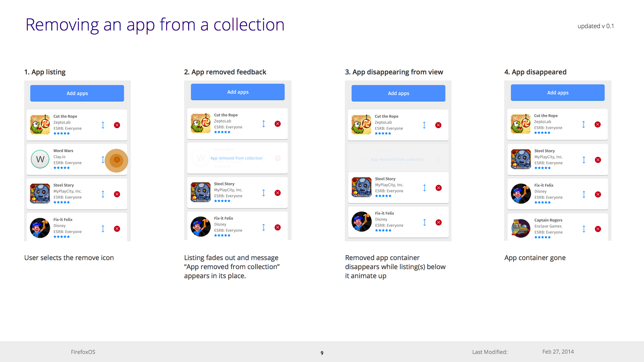Screen dimensions: 644x362
Task: Toggle visibility of Word Wars entry
Action: pos(117,159)
